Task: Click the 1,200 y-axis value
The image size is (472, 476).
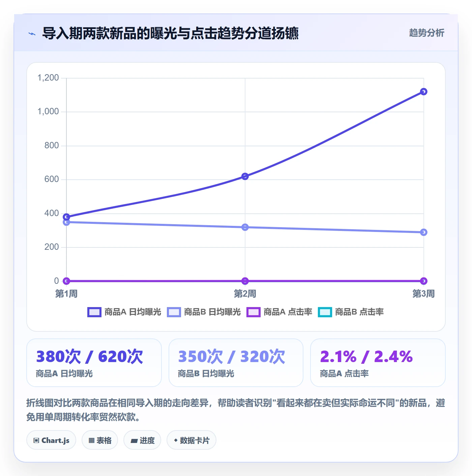Action: (48, 78)
